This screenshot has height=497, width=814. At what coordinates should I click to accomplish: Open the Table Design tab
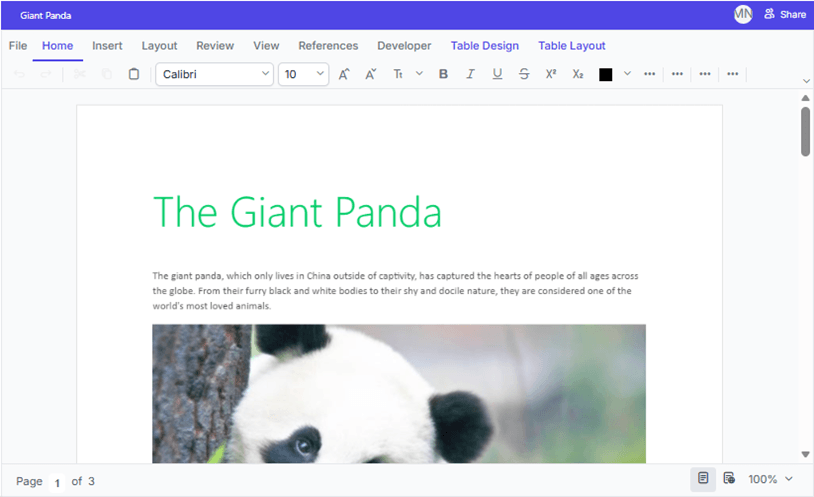pyautogui.click(x=484, y=46)
